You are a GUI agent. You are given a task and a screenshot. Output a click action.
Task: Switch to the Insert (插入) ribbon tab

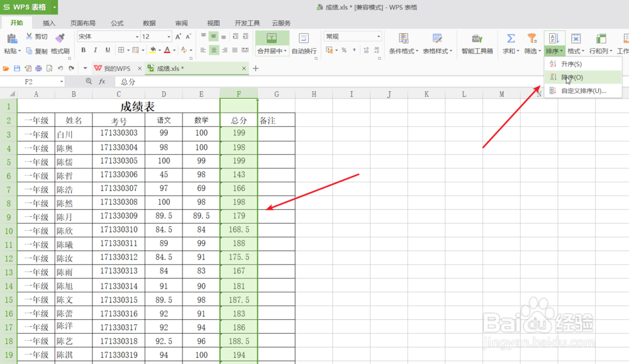(x=49, y=23)
